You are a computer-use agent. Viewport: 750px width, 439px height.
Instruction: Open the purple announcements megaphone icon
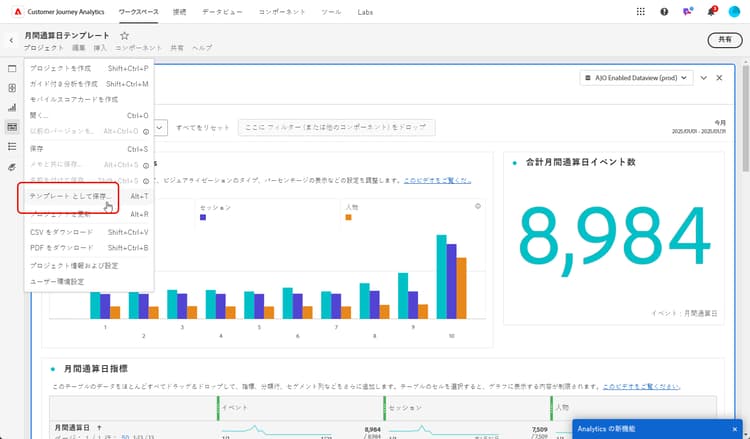[x=687, y=11]
